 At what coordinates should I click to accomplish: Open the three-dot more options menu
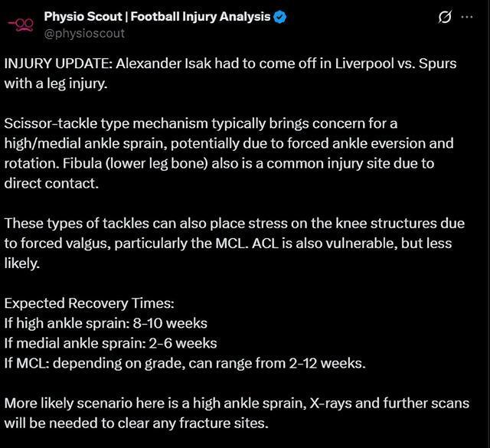point(467,17)
